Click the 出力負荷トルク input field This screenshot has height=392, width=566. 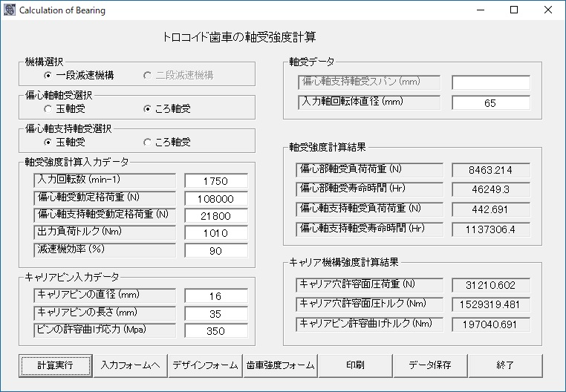click(215, 233)
